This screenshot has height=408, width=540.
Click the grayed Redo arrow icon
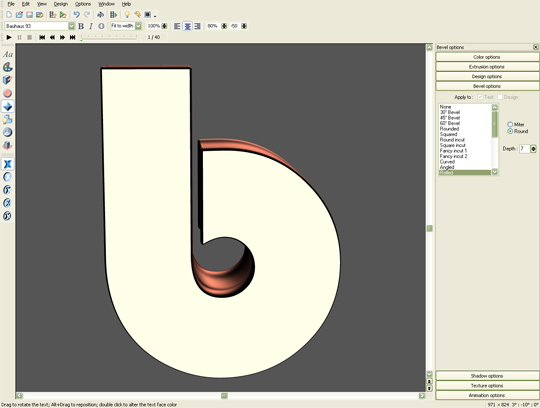[x=87, y=15]
